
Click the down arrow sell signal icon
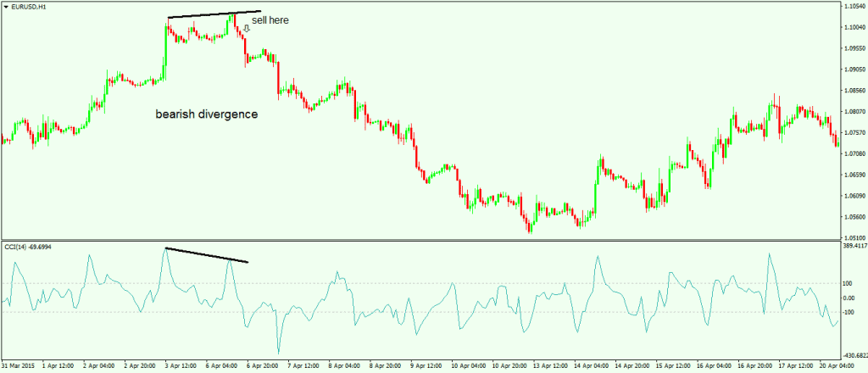point(247,29)
